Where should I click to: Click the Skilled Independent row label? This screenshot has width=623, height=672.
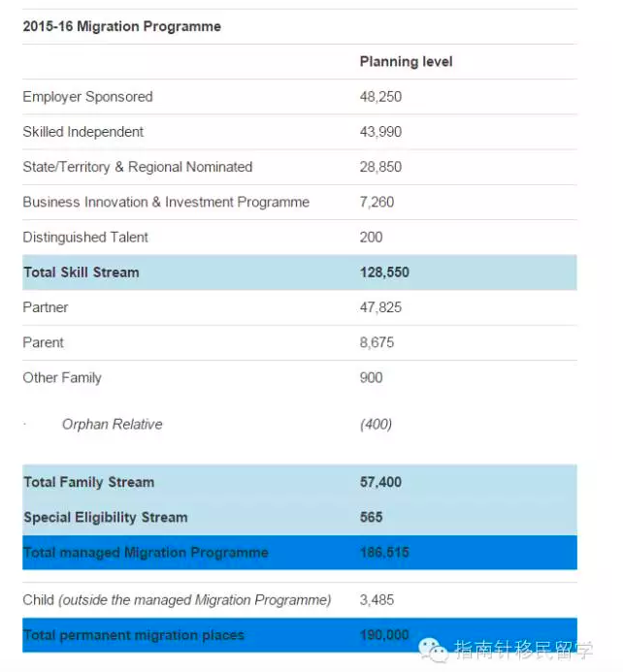pos(83,132)
